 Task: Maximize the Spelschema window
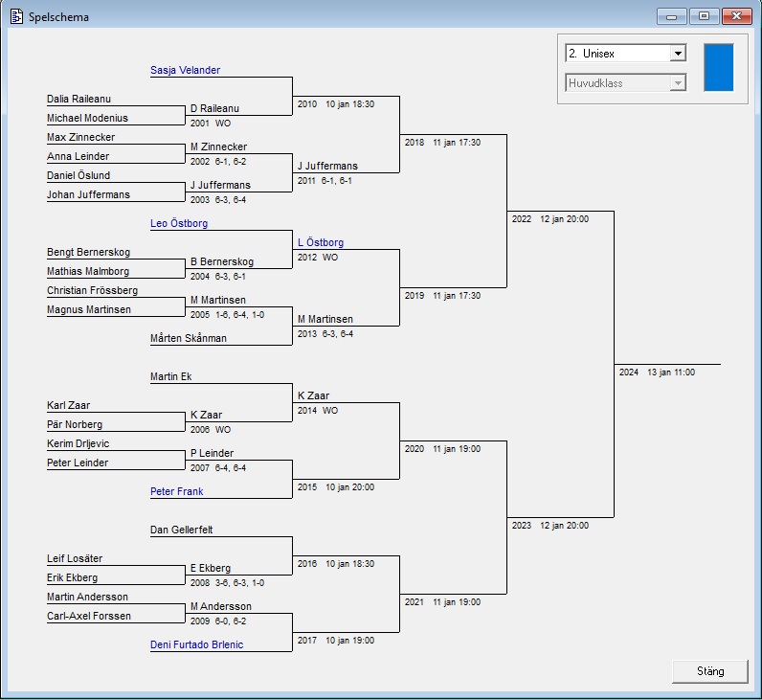point(704,16)
